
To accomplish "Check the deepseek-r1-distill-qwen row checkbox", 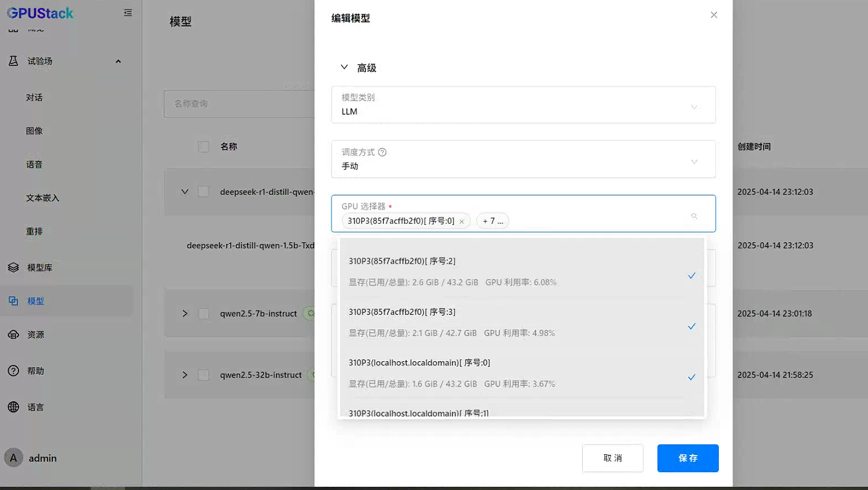I will (203, 192).
